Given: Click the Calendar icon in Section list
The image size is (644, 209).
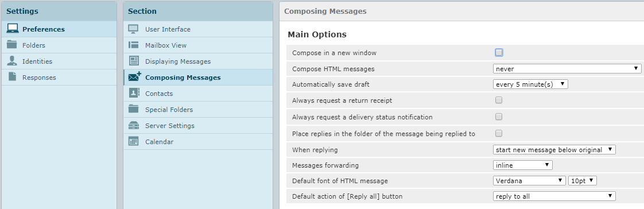Looking at the screenshot, I should (134, 141).
